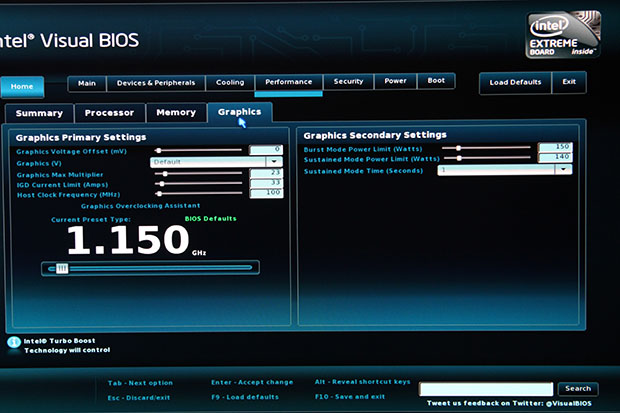The image size is (620, 413).
Task: Click the 1.150 GHz frequency readout
Action: [x=136, y=240]
